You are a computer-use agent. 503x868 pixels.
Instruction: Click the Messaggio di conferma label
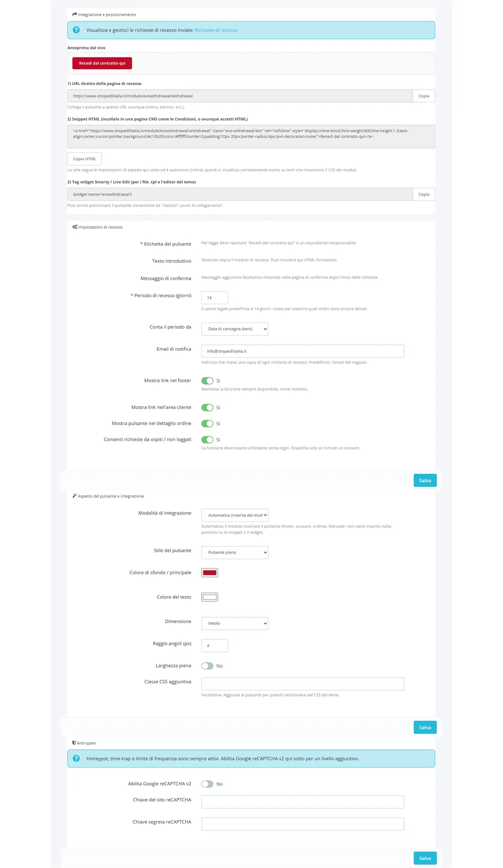pyautogui.click(x=166, y=278)
